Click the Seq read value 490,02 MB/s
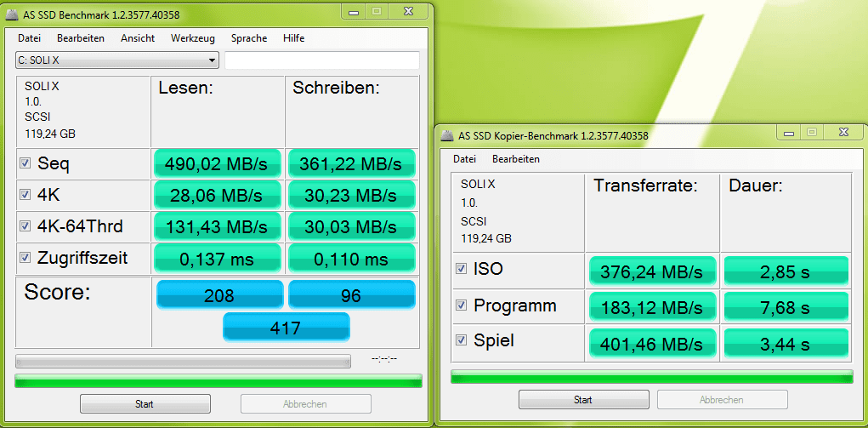This screenshot has width=868, height=428. tap(217, 163)
